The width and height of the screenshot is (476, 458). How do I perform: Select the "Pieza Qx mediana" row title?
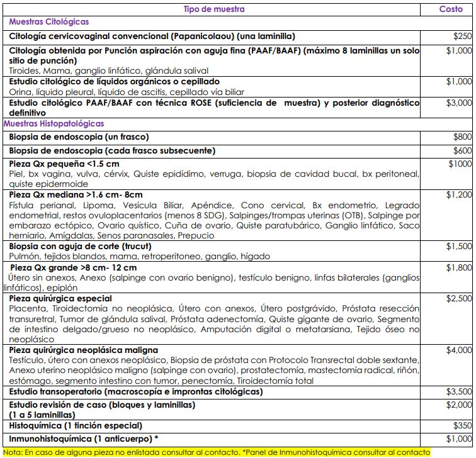(x=76, y=194)
